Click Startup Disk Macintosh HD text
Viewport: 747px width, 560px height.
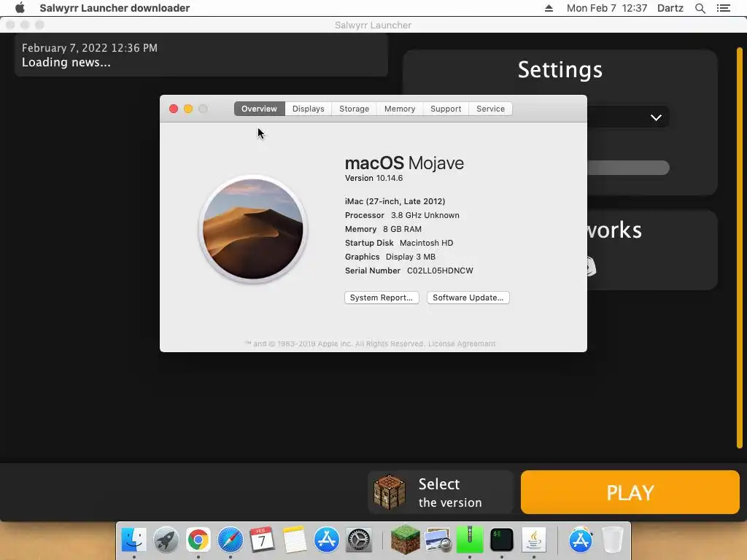point(399,243)
